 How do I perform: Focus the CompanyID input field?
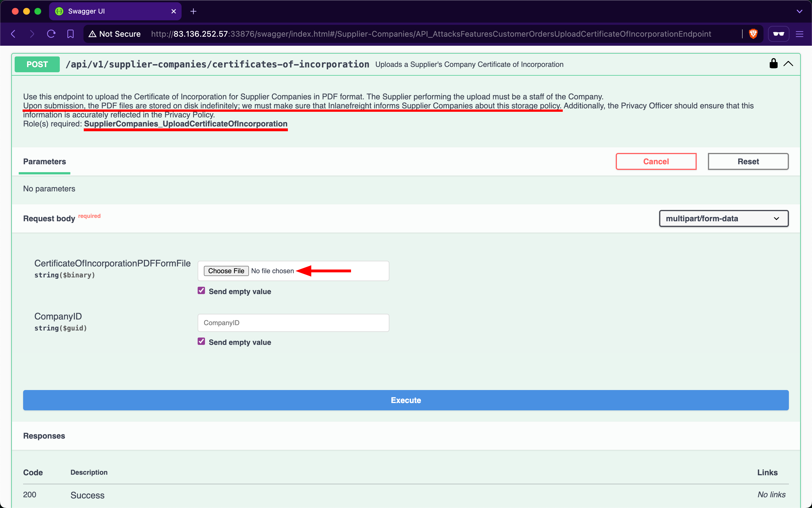coord(293,323)
